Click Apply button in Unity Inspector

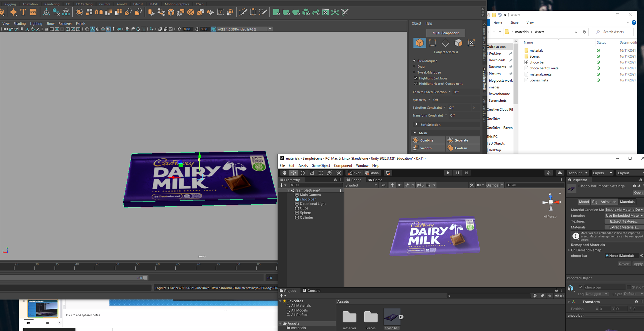tap(638, 264)
